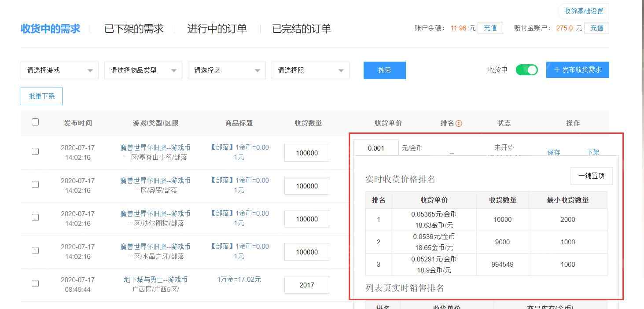Toggle the 收货中 switch
Image resolution: width=644 pixels, height=309 pixels.
[x=526, y=70]
